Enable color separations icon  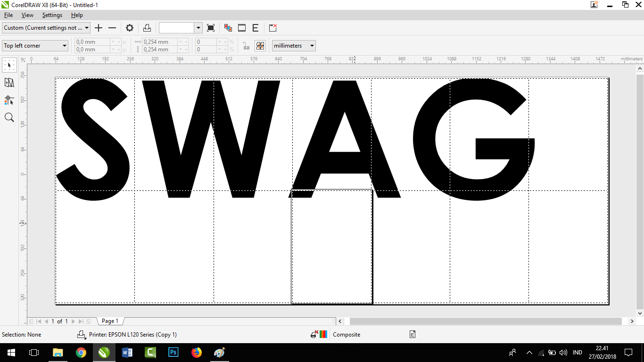pos(228,28)
